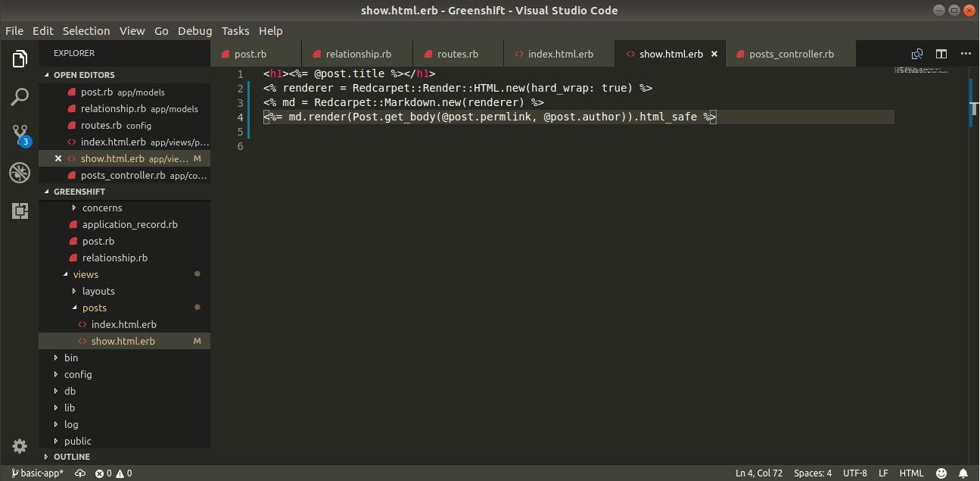Switch to the posts_controller.rb editor tab
Viewport: 980px width, 481px height.
click(791, 54)
